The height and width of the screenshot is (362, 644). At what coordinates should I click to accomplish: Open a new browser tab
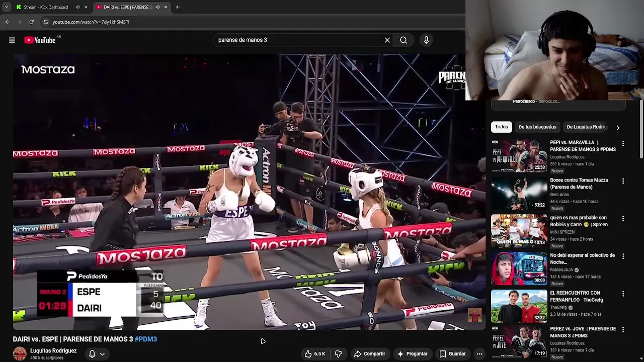[178, 7]
